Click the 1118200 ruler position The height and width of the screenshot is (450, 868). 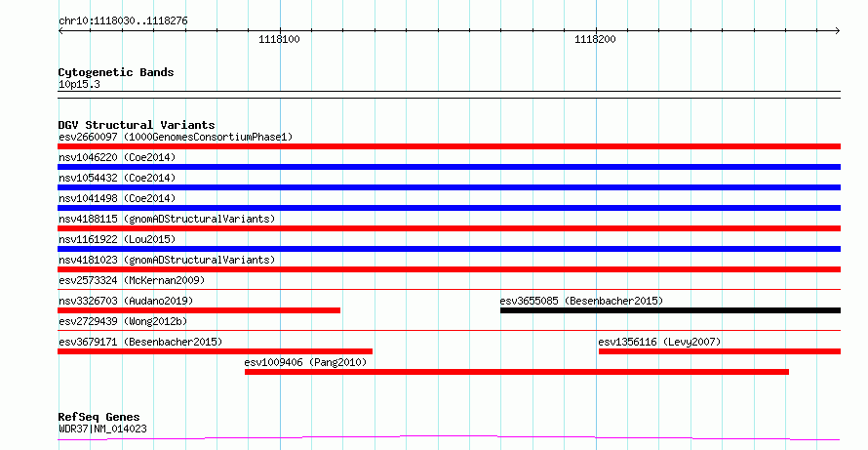[x=595, y=39]
